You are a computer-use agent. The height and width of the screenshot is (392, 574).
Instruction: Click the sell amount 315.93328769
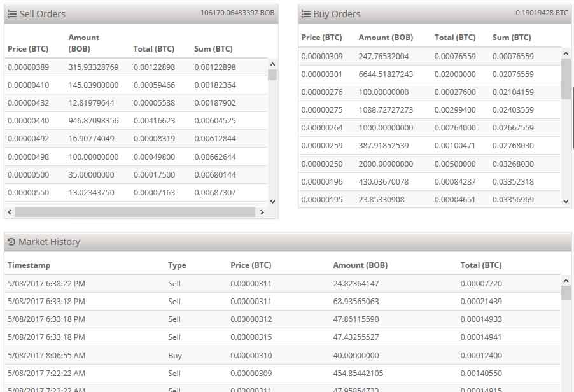(x=94, y=67)
